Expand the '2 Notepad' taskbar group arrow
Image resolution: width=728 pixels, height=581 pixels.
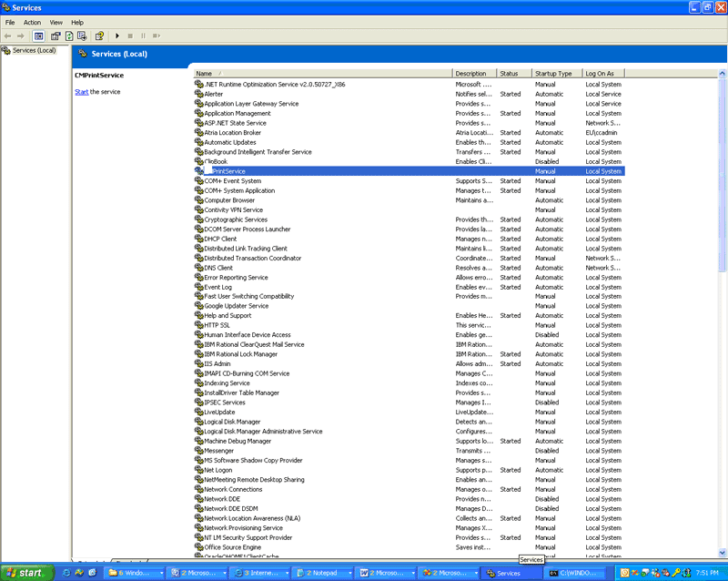349,573
